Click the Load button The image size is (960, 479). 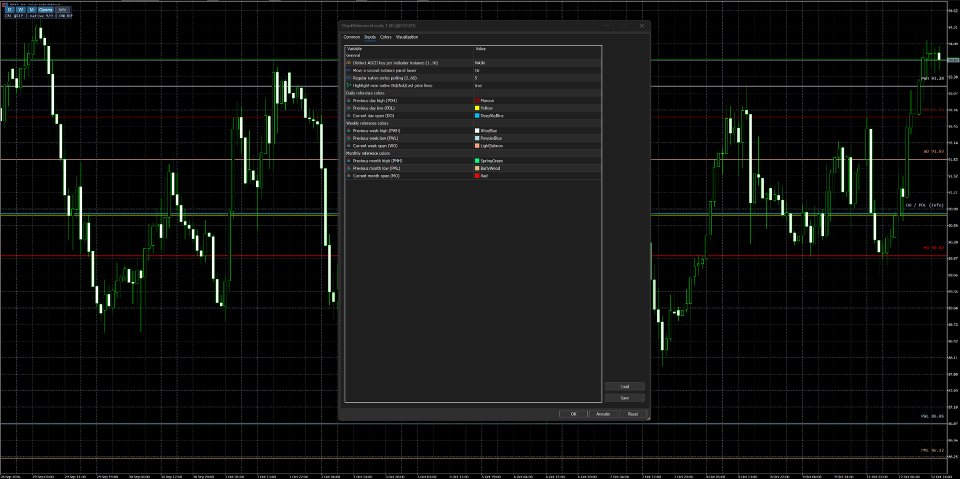[624, 387]
